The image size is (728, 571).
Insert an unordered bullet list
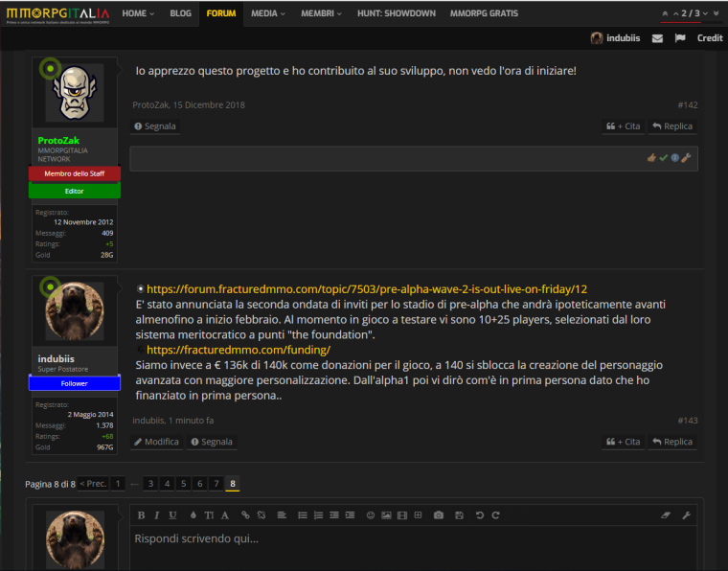(303, 515)
